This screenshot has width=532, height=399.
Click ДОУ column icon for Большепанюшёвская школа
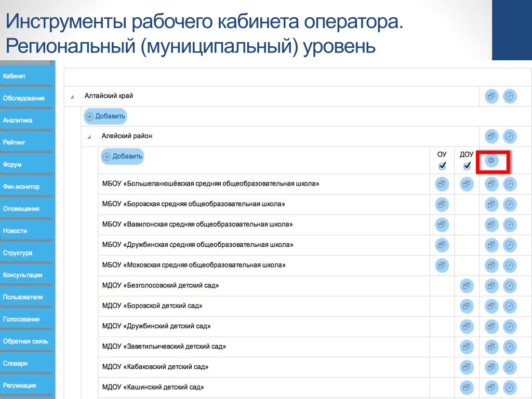point(467,184)
